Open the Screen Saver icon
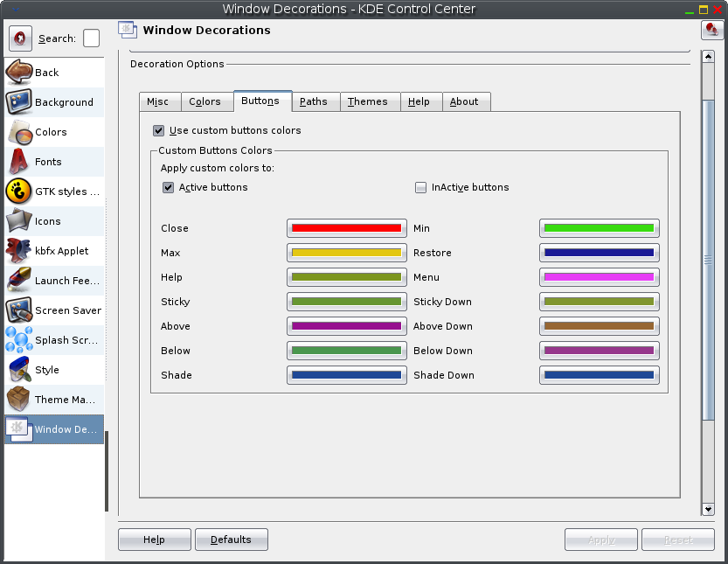The width and height of the screenshot is (728, 564). coord(18,310)
